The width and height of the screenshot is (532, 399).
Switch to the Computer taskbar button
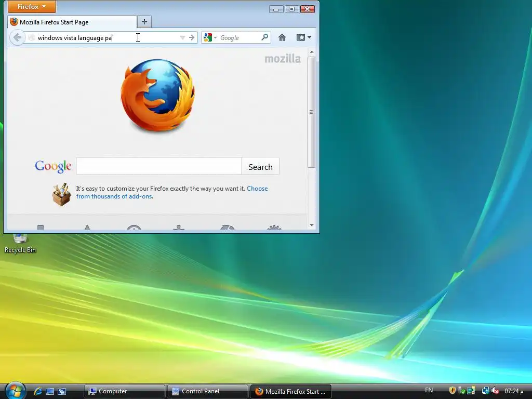(125, 391)
